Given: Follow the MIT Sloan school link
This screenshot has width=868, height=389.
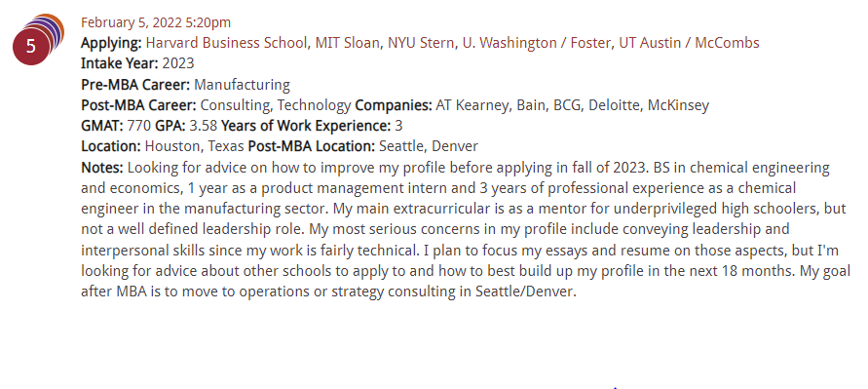Looking at the screenshot, I should [348, 43].
